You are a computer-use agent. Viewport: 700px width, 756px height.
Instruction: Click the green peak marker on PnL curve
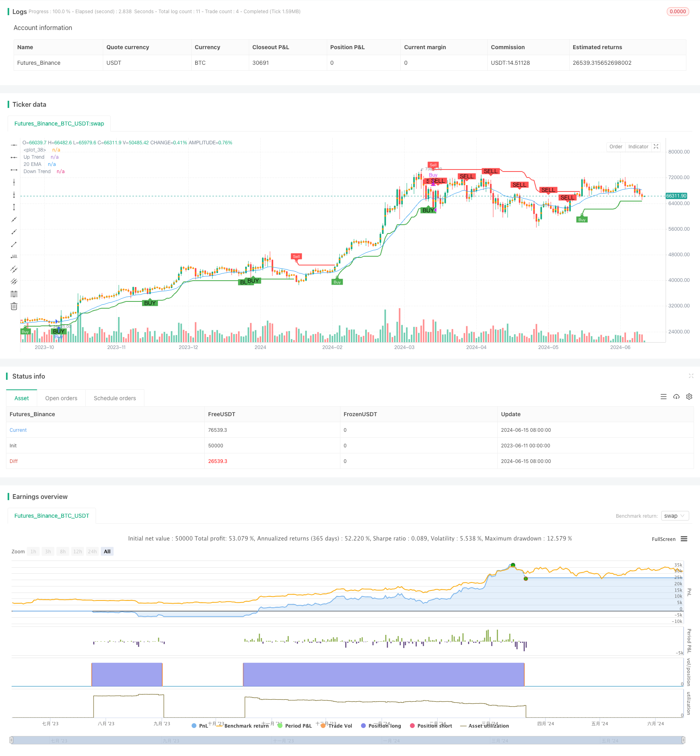click(513, 565)
